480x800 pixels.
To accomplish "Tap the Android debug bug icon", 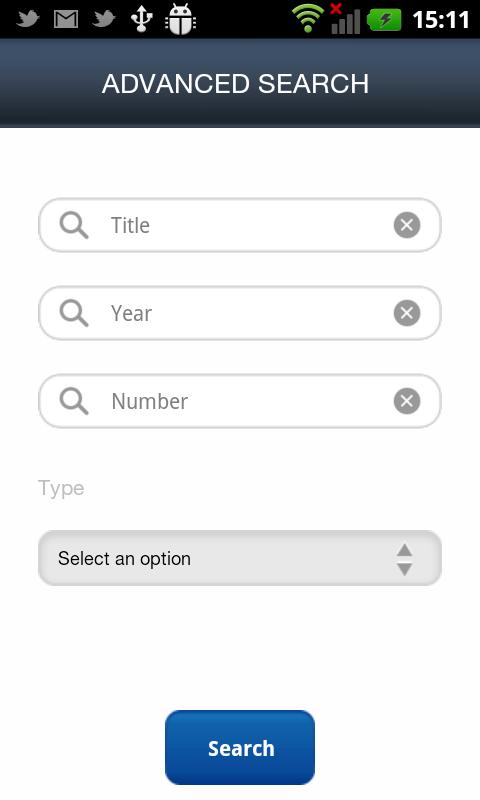I will coord(180,19).
